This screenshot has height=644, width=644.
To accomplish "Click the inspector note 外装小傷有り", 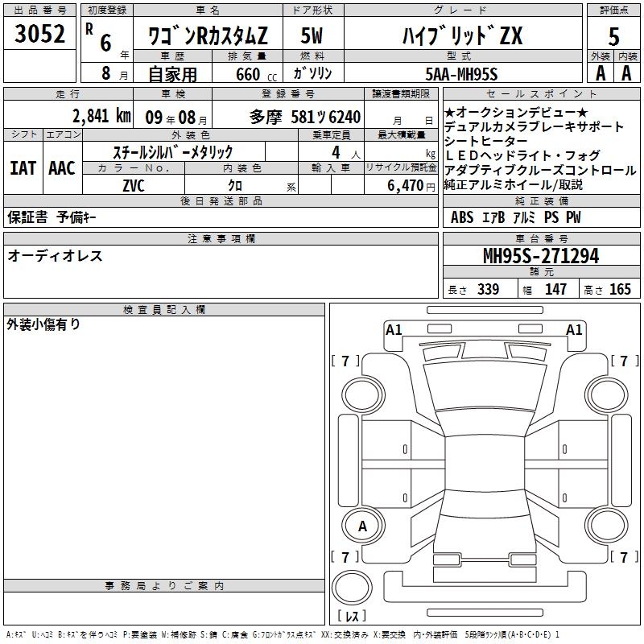I will pos(44,324).
